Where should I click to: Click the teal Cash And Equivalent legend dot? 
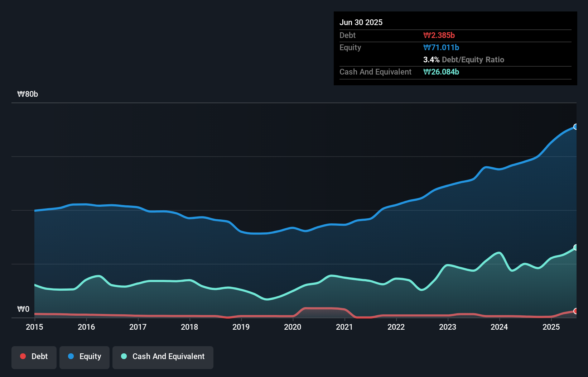click(x=124, y=356)
